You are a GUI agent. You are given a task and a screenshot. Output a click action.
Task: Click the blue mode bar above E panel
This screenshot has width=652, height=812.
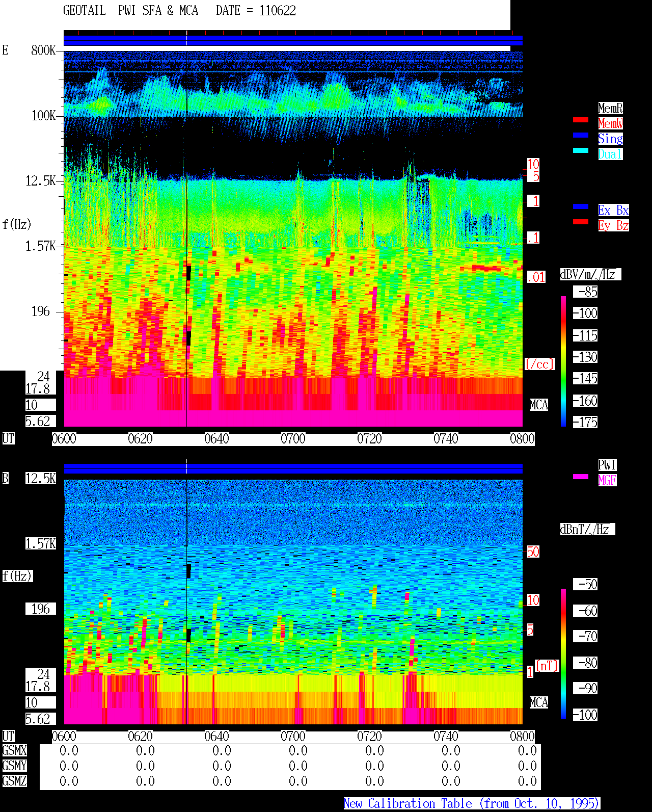[293, 41]
